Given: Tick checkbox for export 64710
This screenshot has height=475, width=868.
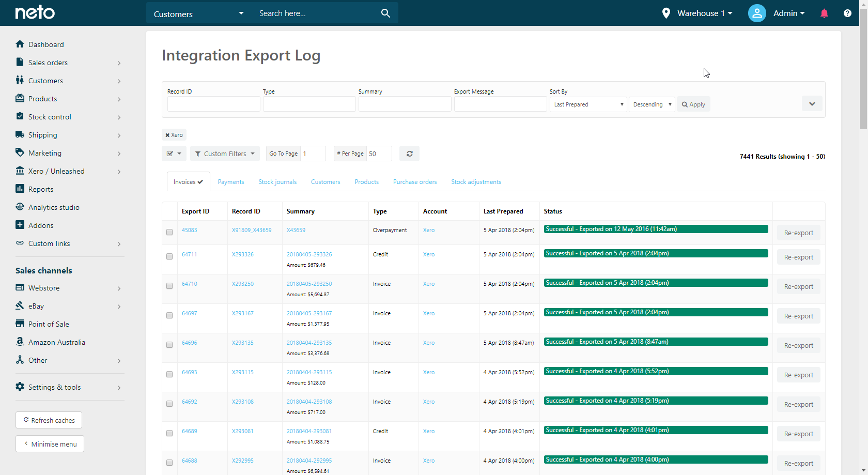Looking at the screenshot, I should click(169, 286).
